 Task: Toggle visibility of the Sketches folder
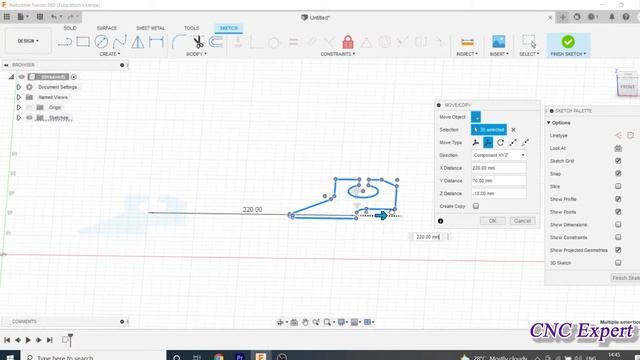pyautogui.click(x=29, y=118)
